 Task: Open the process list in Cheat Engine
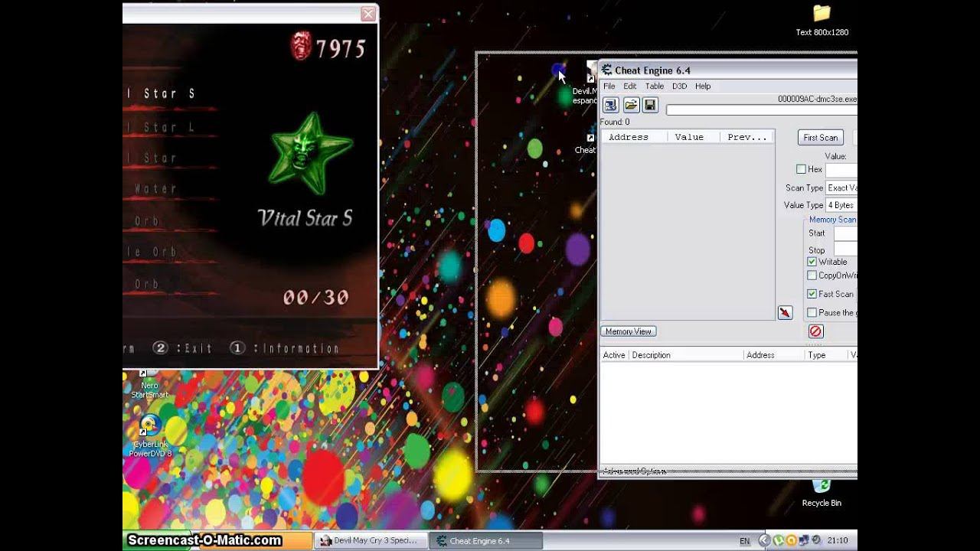click(x=611, y=105)
